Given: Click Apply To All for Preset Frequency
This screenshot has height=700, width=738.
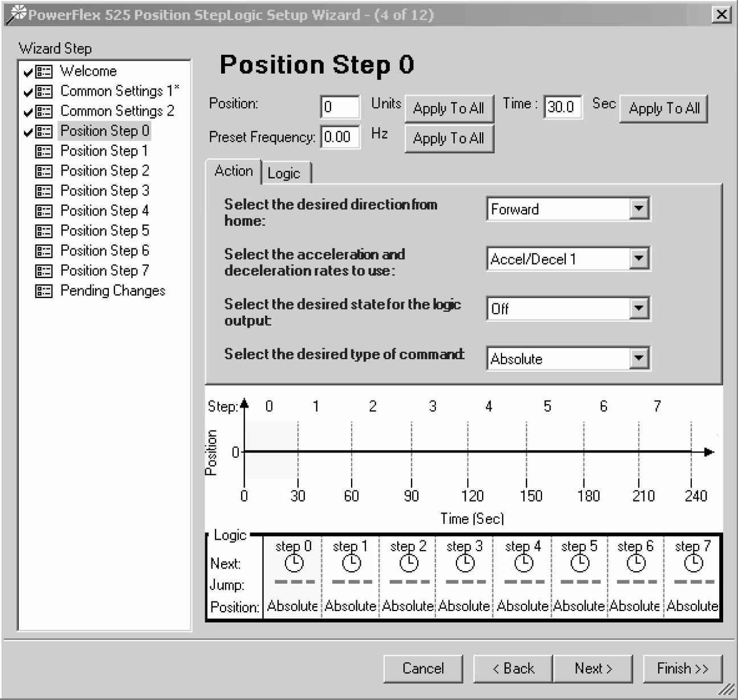Looking at the screenshot, I should click(449, 139).
